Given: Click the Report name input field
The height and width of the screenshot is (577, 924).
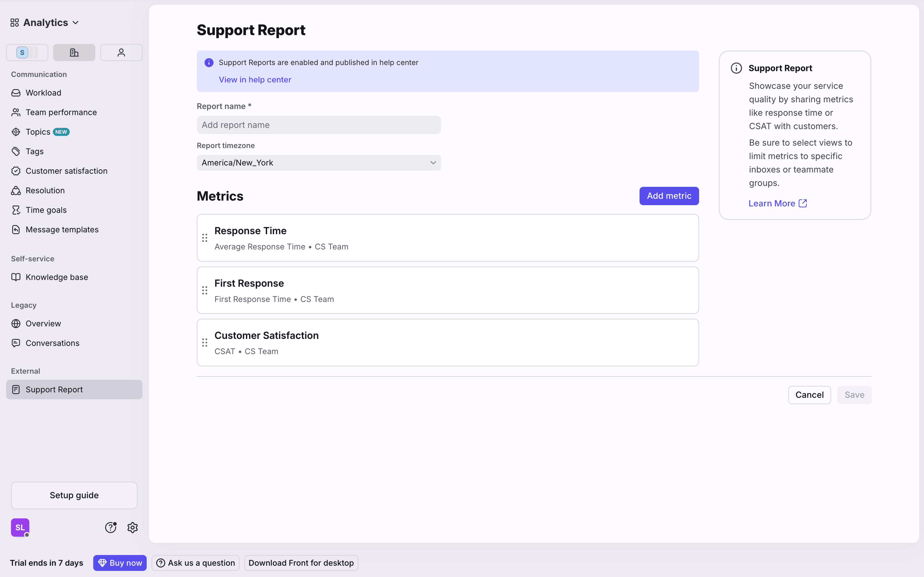Looking at the screenshot, I should [318, 125].
